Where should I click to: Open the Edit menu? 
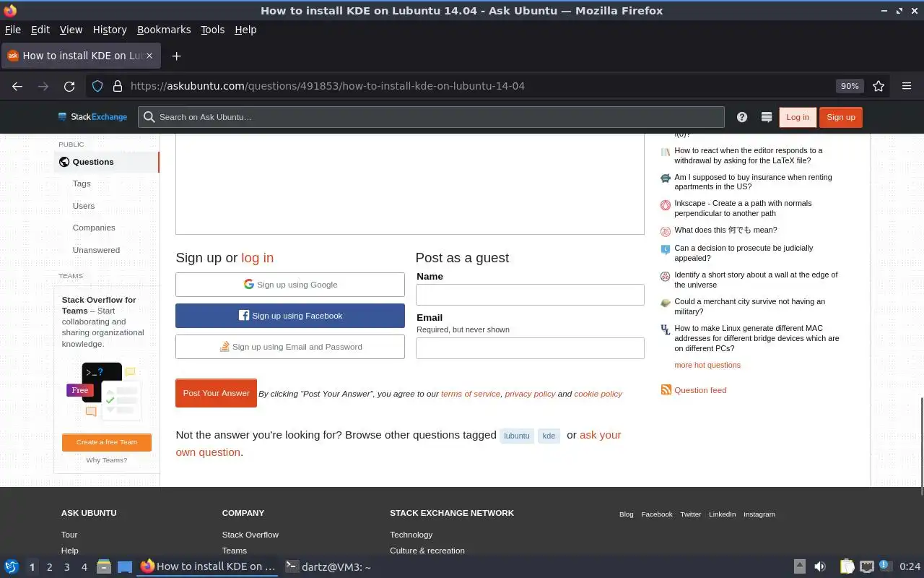point(40,30)
